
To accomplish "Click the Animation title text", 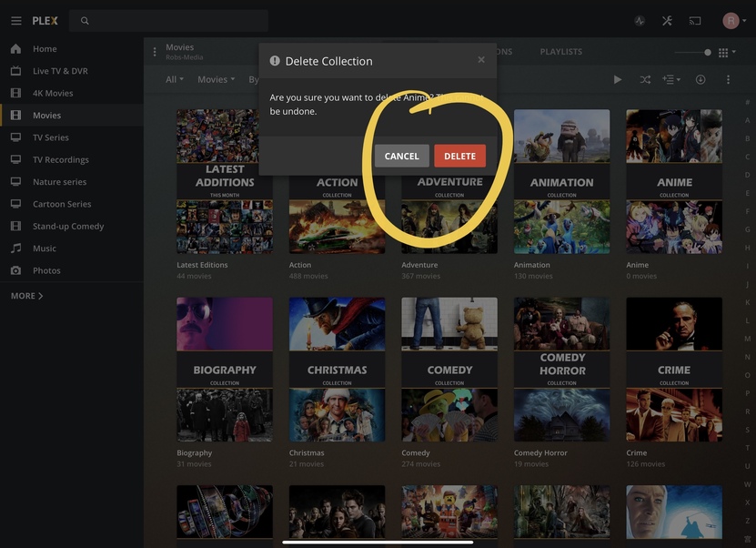I will 532,265.
